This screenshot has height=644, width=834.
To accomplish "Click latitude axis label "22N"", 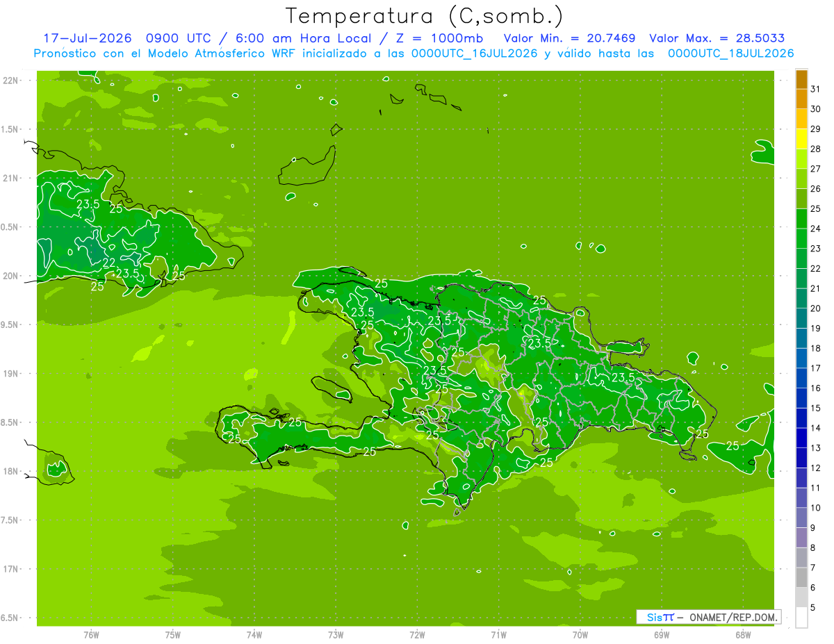I will click(10, 81).
